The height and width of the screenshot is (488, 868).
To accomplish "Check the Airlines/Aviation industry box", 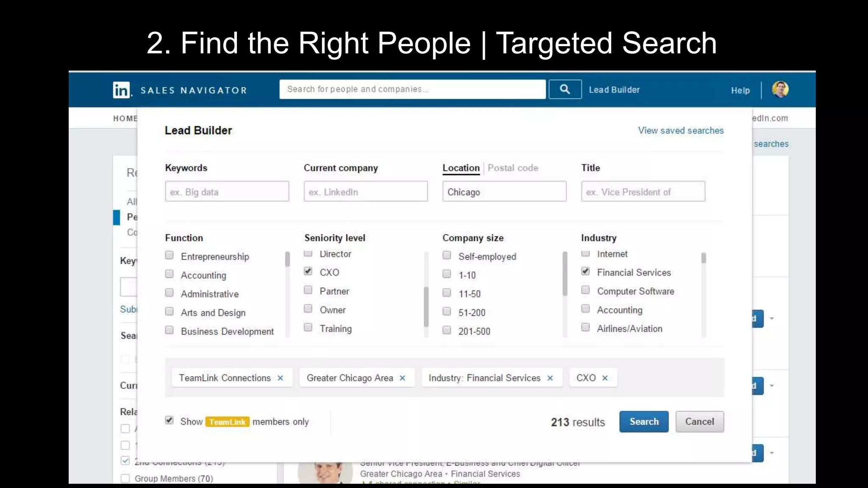I will coord(585,327).
